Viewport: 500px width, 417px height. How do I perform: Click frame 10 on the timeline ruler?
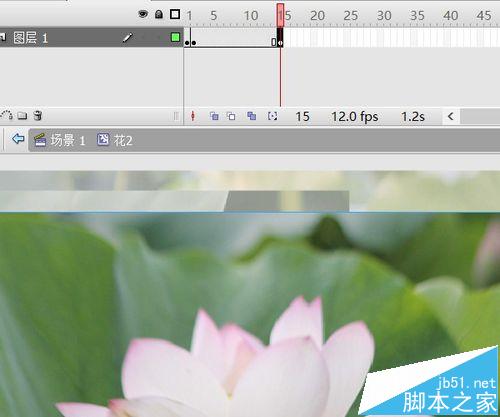[x=251, y=16]
